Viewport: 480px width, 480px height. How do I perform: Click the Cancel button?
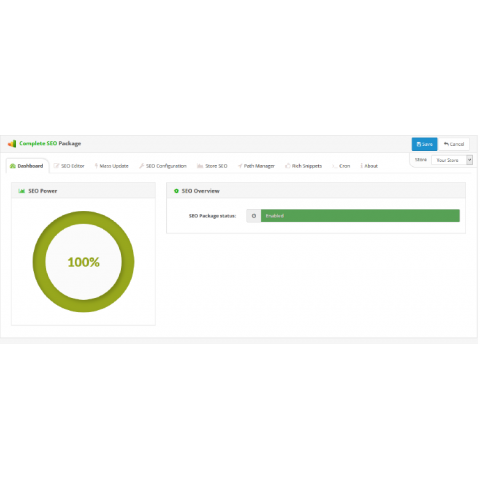(454, 144)
